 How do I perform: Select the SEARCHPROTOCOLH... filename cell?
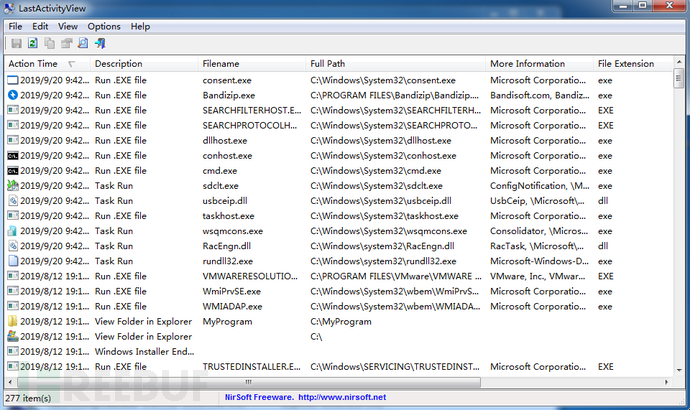[250, 125]
